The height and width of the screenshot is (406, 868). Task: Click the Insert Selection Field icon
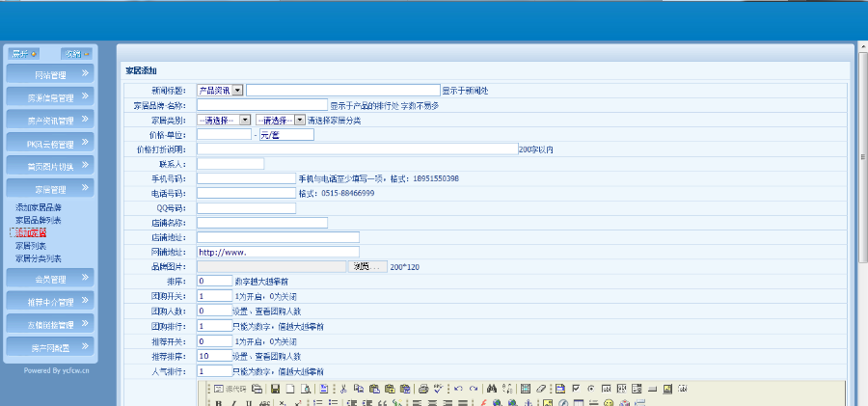coord(637,389)
